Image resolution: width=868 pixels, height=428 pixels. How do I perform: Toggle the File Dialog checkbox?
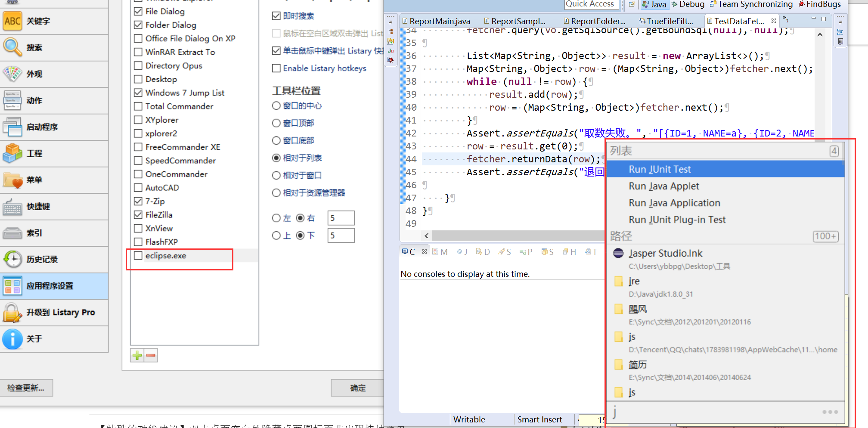click(138, 11)
